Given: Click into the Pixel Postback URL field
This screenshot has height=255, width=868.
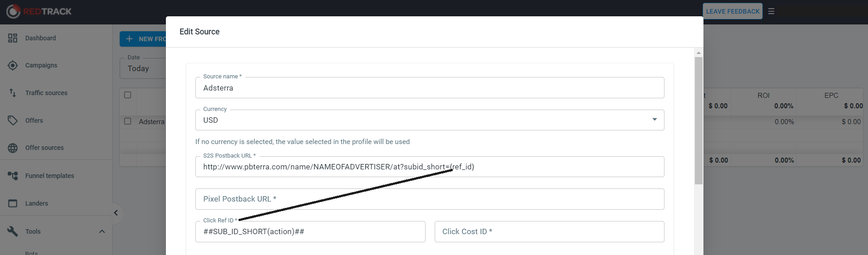Looking at the screenshot, I should [429, 199].
